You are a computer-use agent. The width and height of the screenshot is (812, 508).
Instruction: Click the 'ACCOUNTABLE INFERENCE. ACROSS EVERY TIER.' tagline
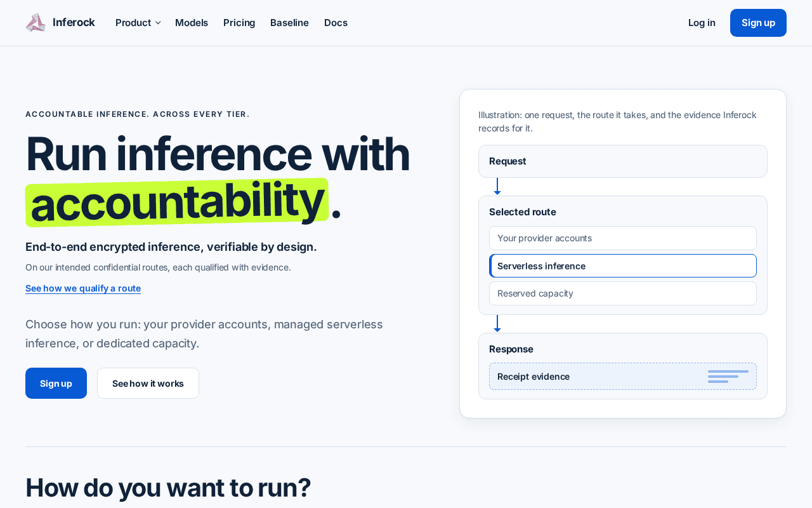tap(138, 114)
